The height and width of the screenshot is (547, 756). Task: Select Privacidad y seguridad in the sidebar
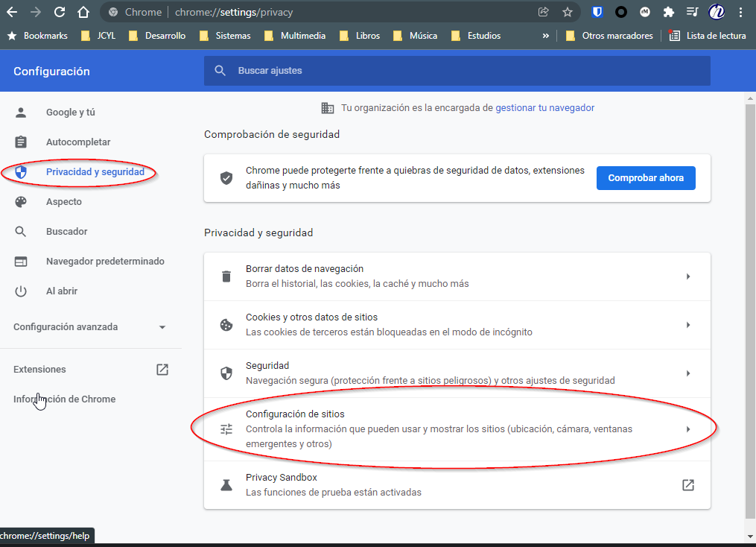pos(95,172)
